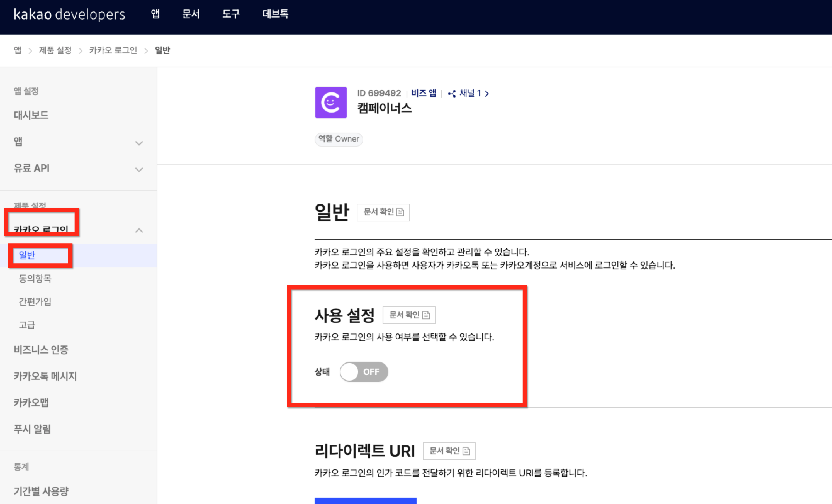The image size is (832, 504).
Task: Click the 일반 section 문서 확인 button
Action: (x=383, y=212)
